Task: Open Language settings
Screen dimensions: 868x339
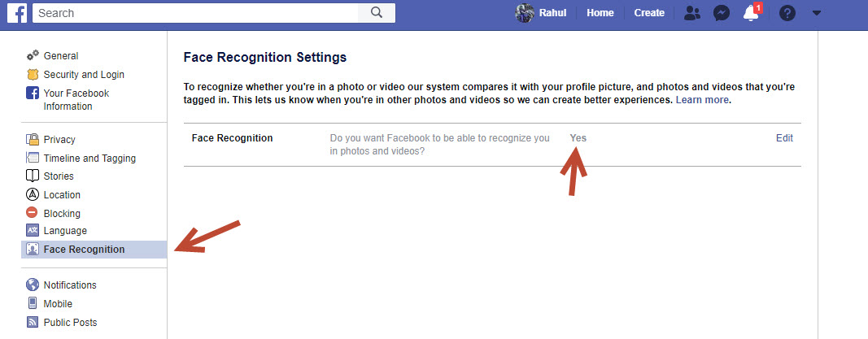Action: coord(65,231)
